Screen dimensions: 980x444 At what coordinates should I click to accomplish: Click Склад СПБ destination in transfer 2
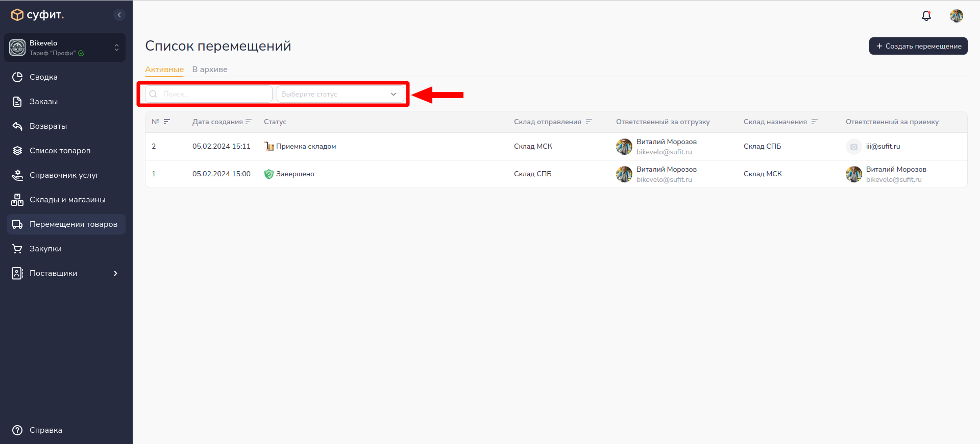763,146
